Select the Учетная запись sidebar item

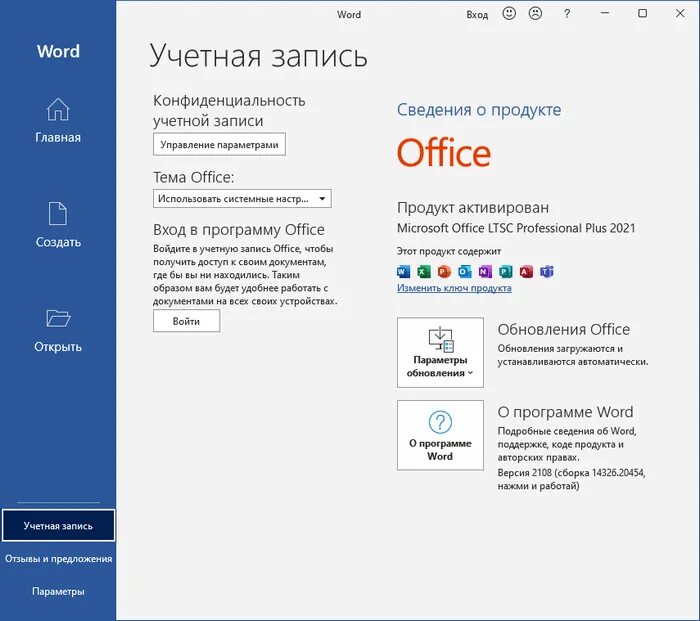click(58, 525)
